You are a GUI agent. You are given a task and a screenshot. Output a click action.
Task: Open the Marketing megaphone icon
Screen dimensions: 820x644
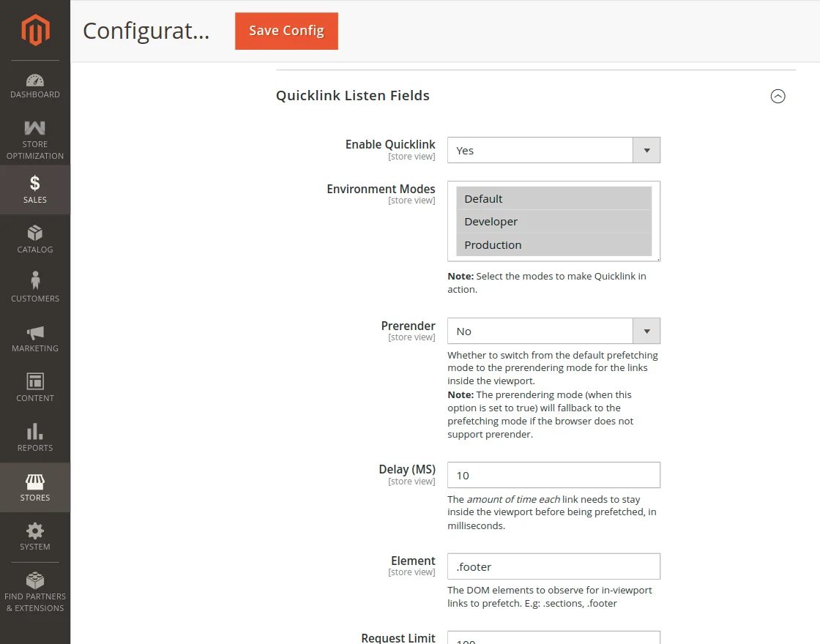pos(35,332)
